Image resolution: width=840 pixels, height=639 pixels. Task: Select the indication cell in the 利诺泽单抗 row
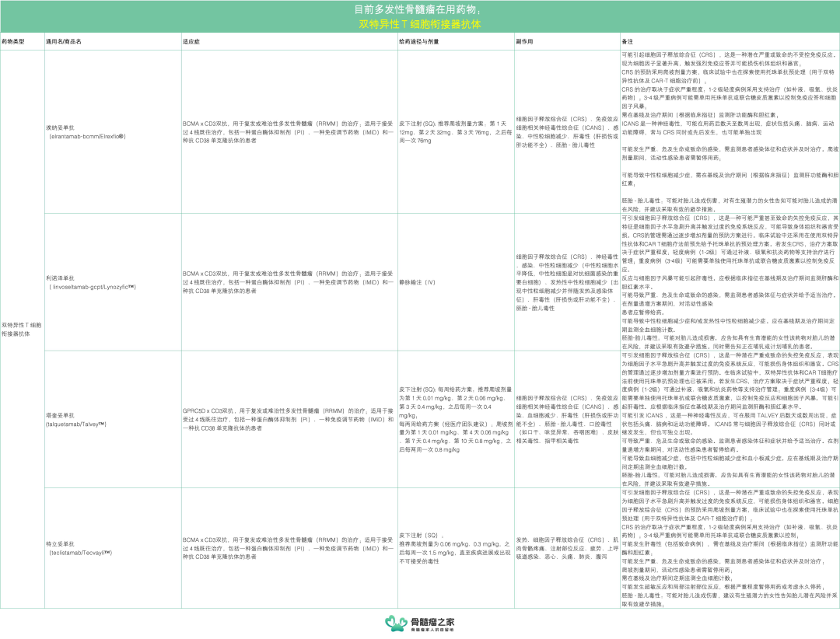[289, 282]
